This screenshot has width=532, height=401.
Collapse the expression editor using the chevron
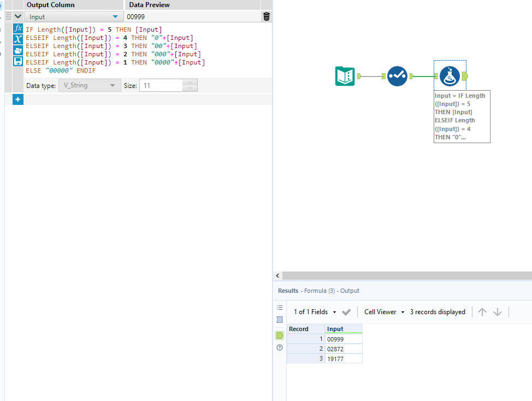coord(18,16)
